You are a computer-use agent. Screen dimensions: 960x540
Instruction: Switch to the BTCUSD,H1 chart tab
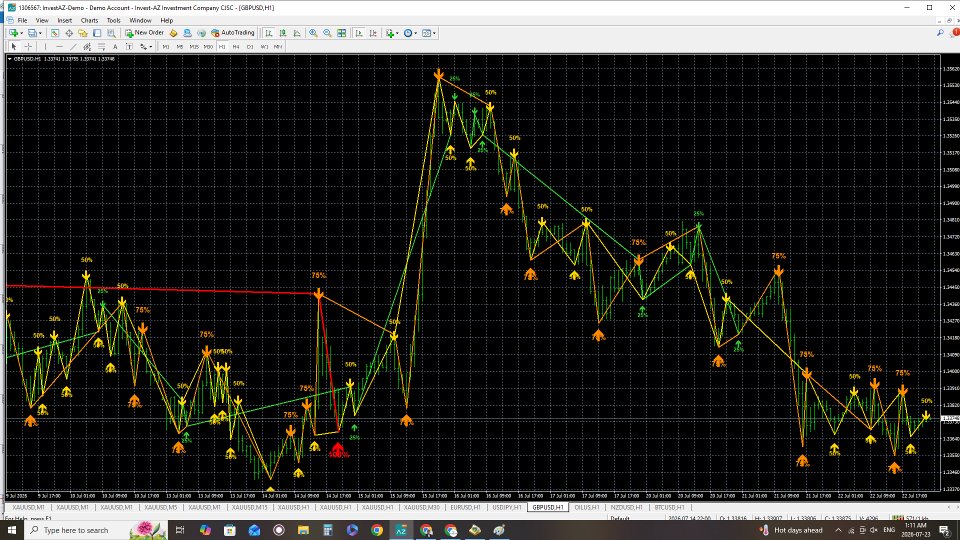point(669,507)
